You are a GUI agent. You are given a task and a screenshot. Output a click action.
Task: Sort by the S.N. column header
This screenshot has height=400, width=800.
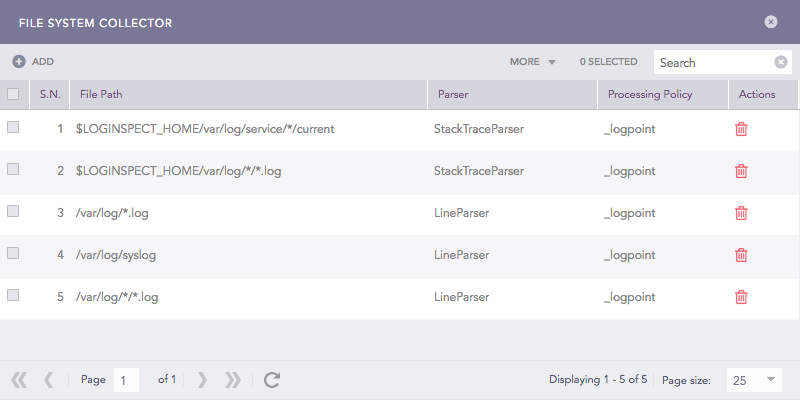pyautogui.click(x=50, y=94)
